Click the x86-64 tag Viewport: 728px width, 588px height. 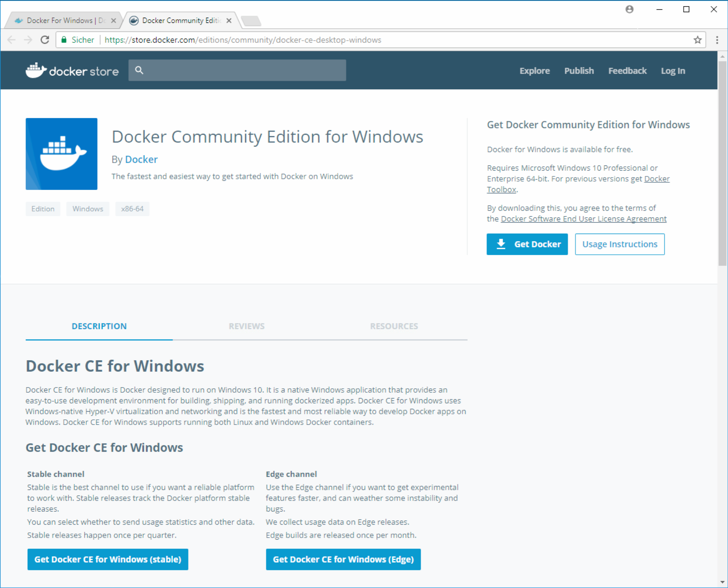point(132,209)
